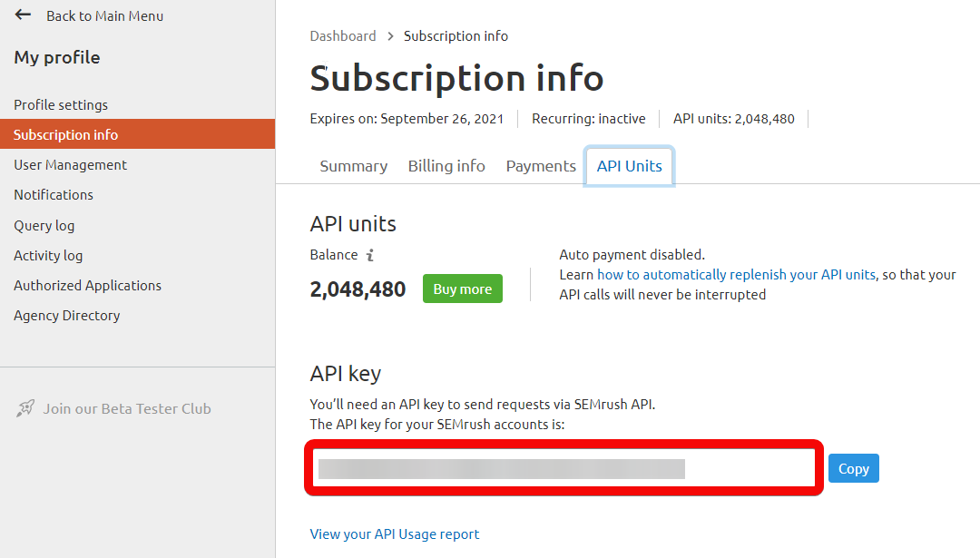
Task: Click the 'API units' section heading
Action: (353, 224)
